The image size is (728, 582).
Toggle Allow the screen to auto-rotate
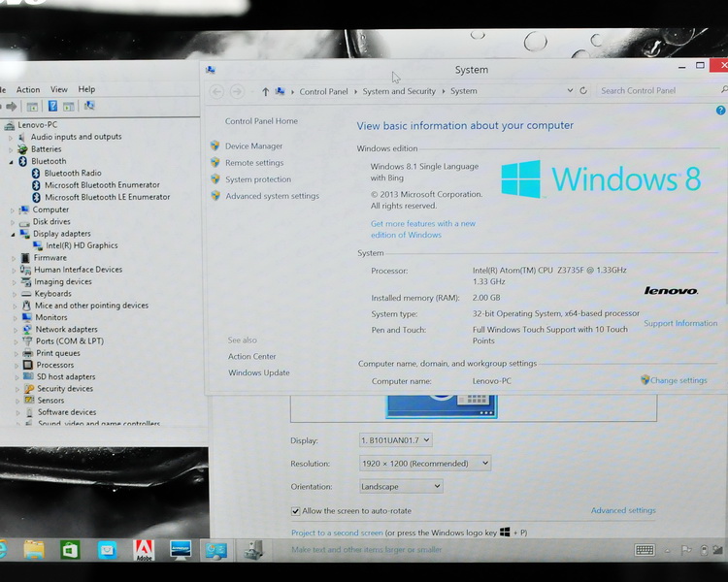click(295, 511)
